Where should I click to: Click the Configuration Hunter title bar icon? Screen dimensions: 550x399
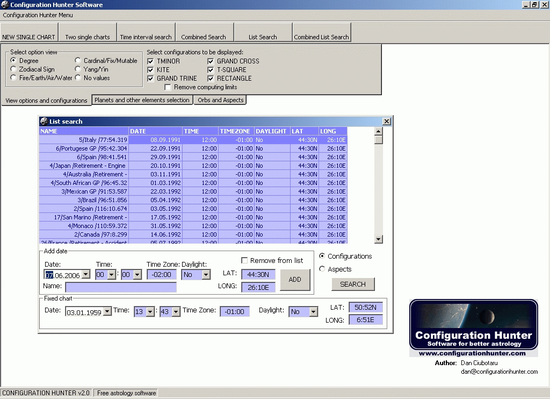pyautogui.click(x=5, y=5)
